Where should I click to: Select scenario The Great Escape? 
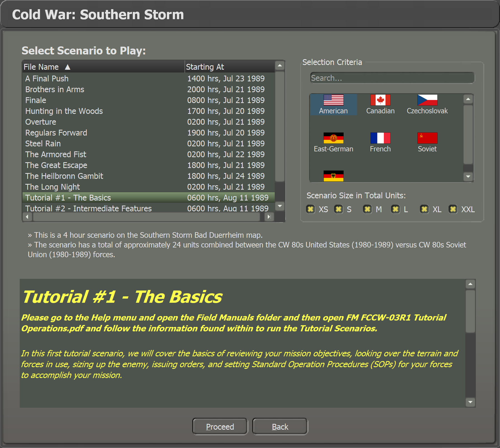[149, 165]
